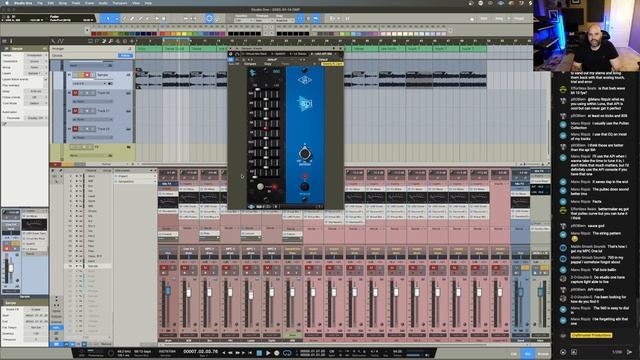
Task: Unmute Track 18 with its M button
Action: click(x=75, y=129)
